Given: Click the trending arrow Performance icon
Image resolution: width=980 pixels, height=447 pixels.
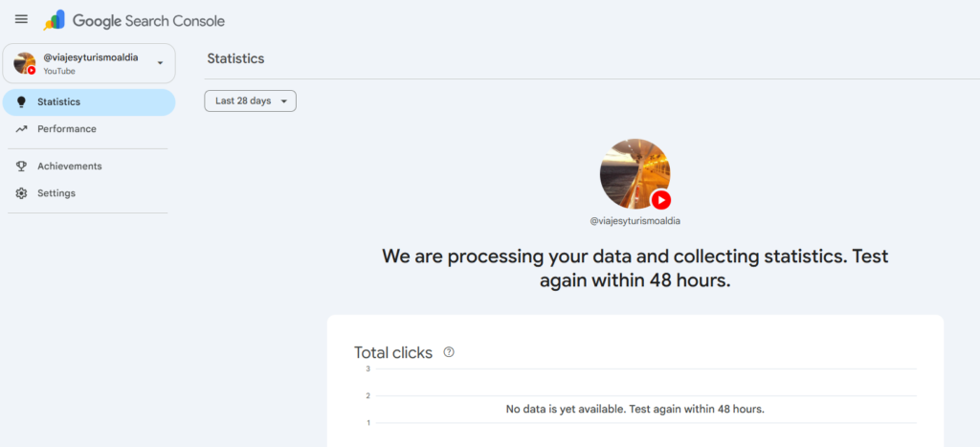Looking at the screenshot, I should 21,129.
